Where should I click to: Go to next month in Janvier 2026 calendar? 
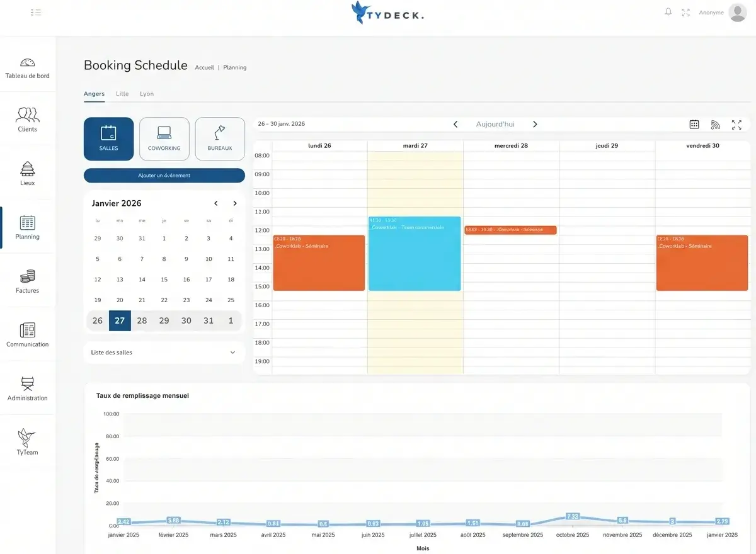coord(235,203)
